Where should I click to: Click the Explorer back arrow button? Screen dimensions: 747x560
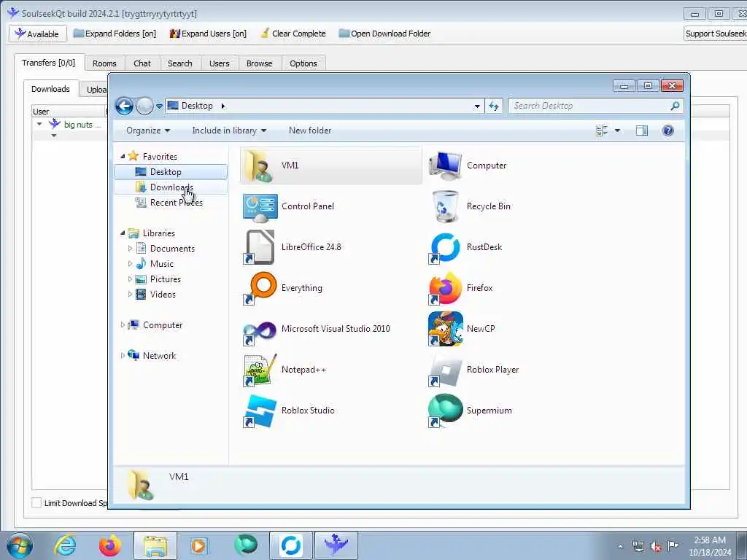point(124,106)
